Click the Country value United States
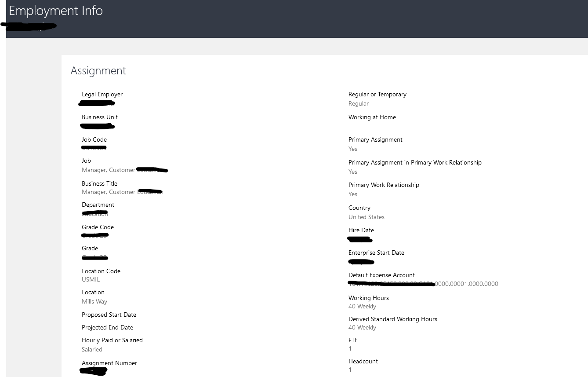The image size is (588, 377). [367, 217]
